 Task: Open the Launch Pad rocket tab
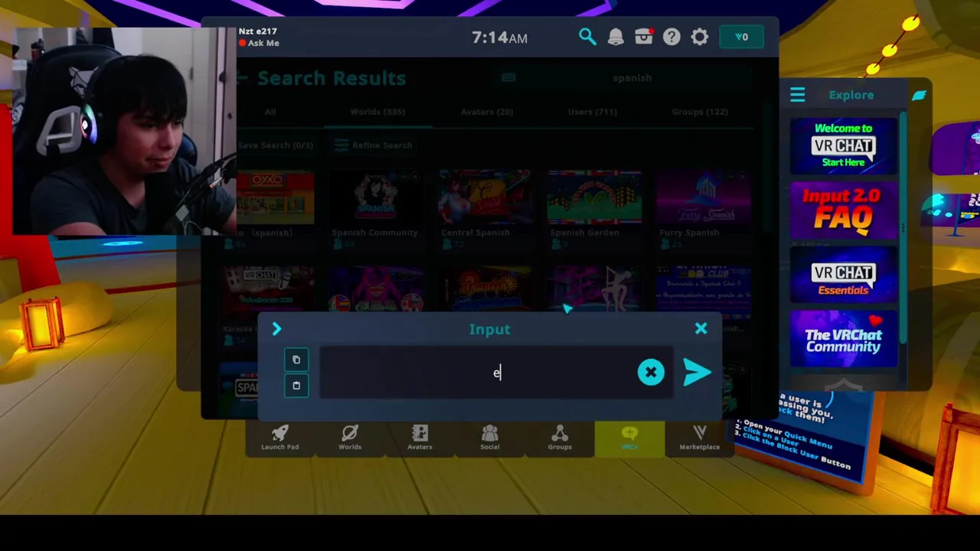coord(280,438)
